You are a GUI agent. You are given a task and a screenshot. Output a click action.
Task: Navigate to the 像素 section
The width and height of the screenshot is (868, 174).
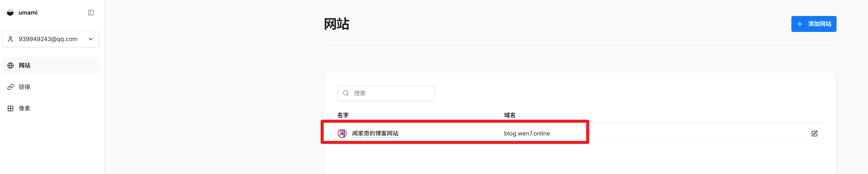(x=25, y=108)
